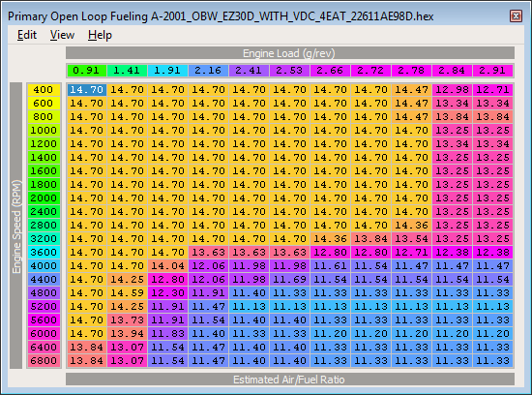The width and height of the screenshot is (532, 395).
Task: Click the 2.84 engine load header
Action: tap(452, 71)
